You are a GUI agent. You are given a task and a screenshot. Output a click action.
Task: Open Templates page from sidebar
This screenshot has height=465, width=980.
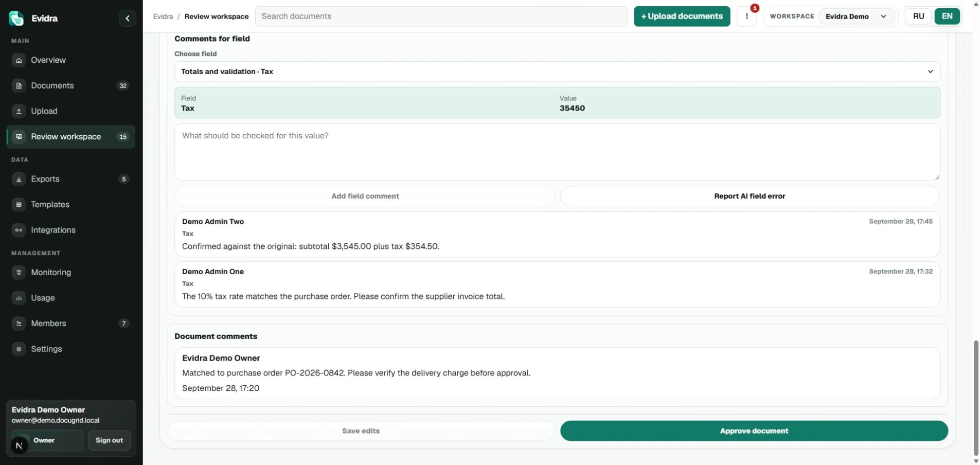tap(71, 205)
